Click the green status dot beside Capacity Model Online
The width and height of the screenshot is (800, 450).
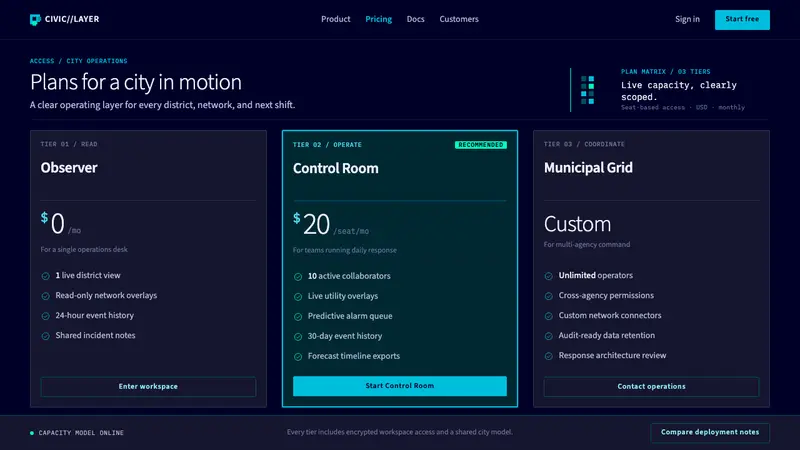(32, 433)
